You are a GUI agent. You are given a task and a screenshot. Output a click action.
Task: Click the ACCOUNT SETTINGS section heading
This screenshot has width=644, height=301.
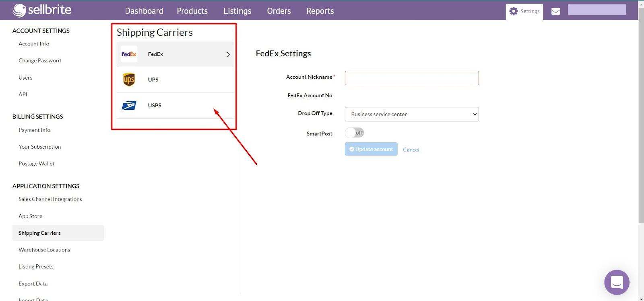click(41, 31)
